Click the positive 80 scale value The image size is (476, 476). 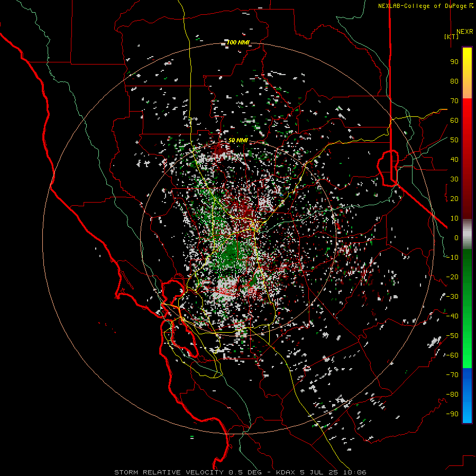coord(454,81)
